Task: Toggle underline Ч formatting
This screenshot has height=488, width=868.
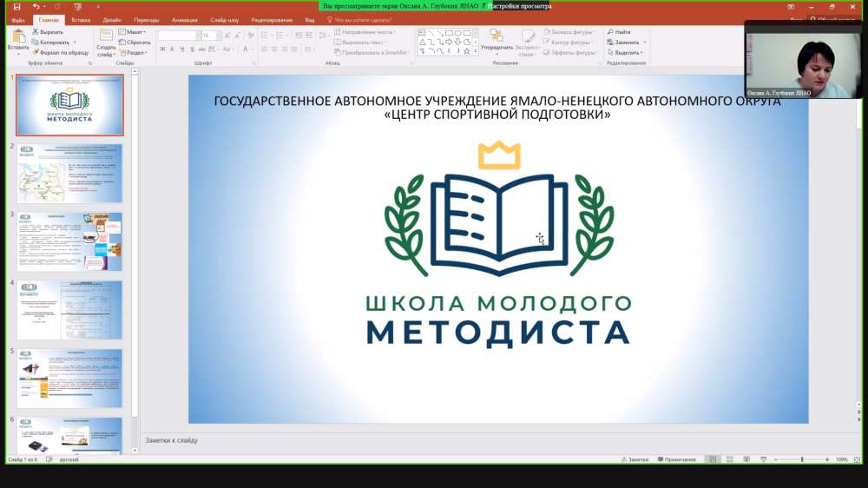Action: pyautogui.click(x=182, y=49)
